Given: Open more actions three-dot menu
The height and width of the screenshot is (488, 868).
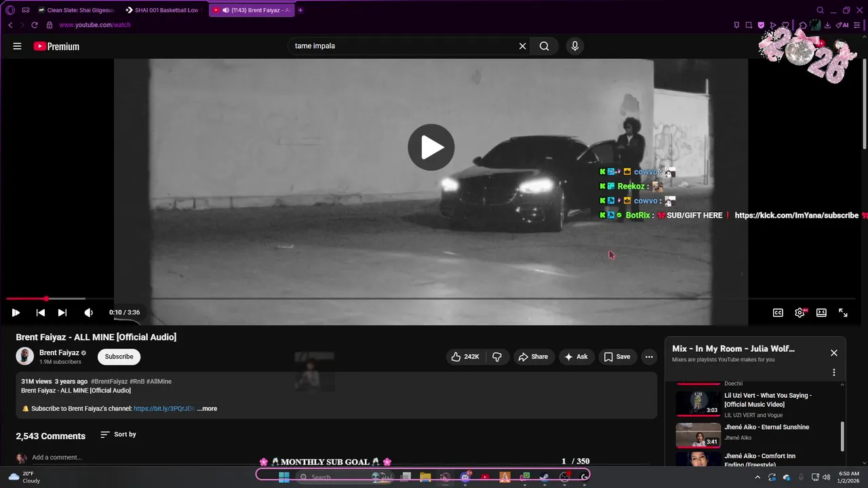Looking at the screenshot, I should (x=649, y=357).
